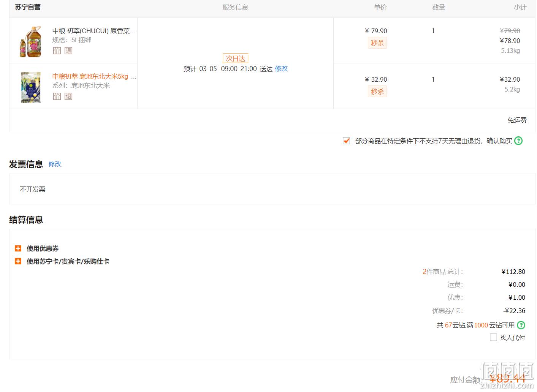Click the 次日达 next-day delivery badge
The height and width of the screenshot is (392, 537).
(x=235, y=58)
